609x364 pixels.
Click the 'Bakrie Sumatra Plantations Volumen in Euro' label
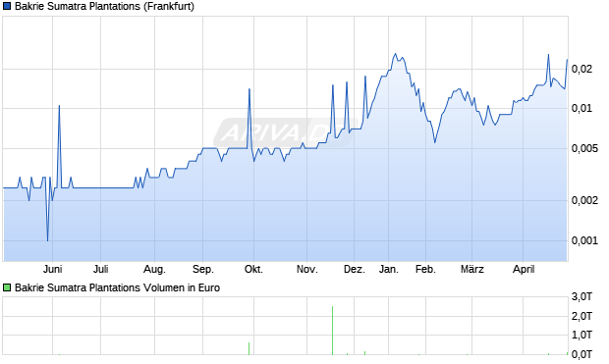click(x=117, y=287)
